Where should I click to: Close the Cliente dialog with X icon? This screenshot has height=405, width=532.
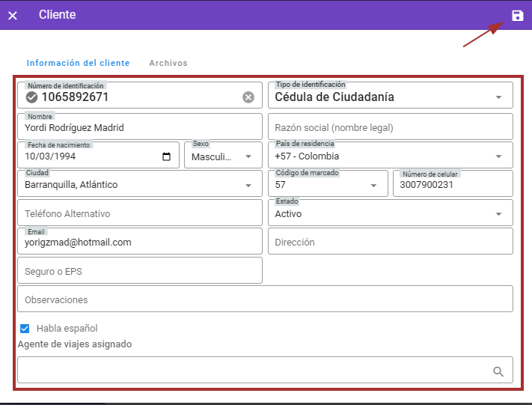(x=13, y=16)
